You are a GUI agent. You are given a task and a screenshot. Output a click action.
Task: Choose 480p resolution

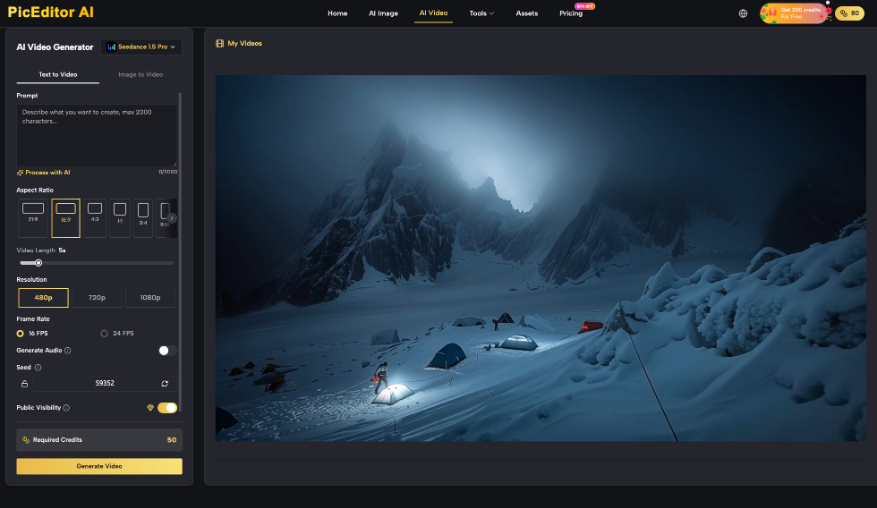(x=43, y=298)
